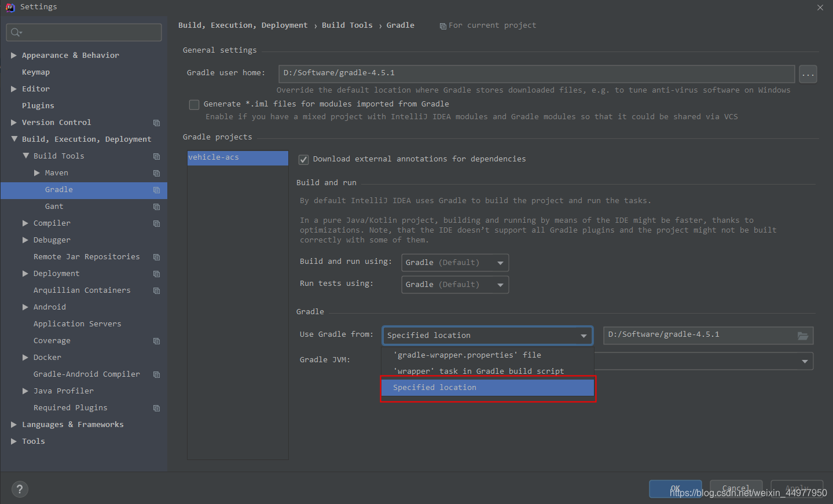Click Build Tools breadcrumb link
The width and height of the screenshot is (833, 504).
[347, 25]
